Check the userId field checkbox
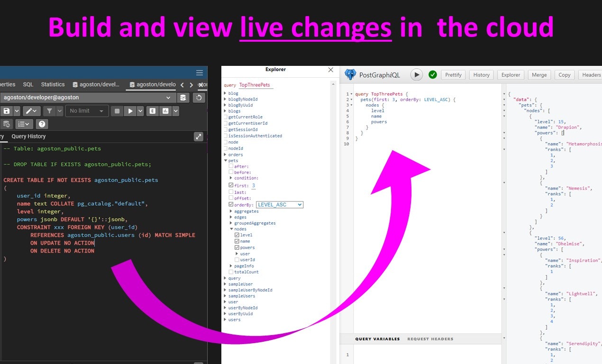 pos(237,260)
